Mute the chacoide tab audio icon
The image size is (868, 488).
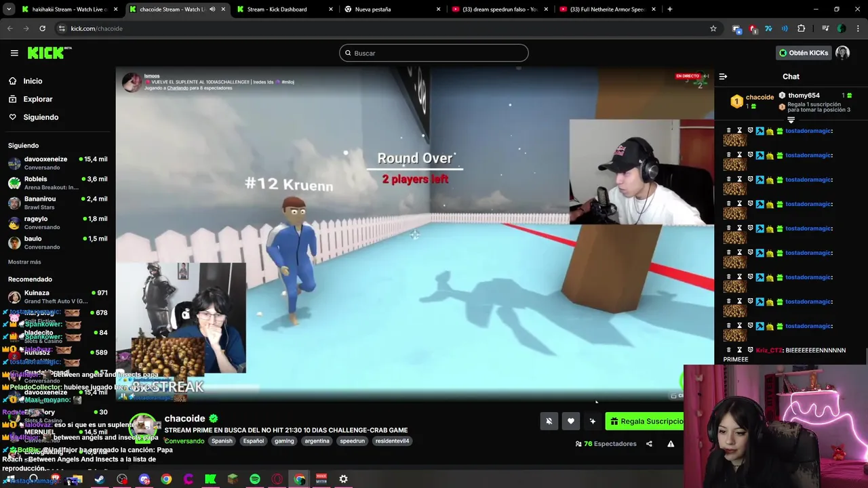[x=212, y=9]
